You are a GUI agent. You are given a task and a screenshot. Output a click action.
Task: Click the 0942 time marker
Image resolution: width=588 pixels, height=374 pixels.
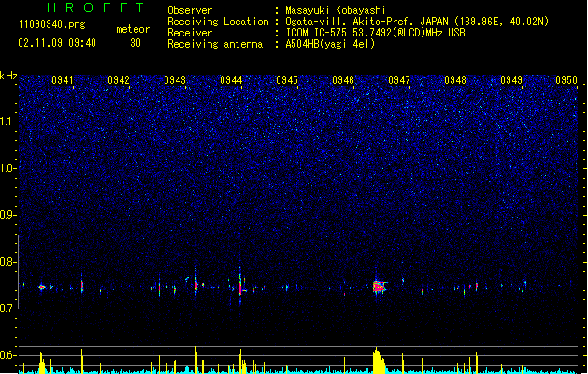[x=119, y=80]
